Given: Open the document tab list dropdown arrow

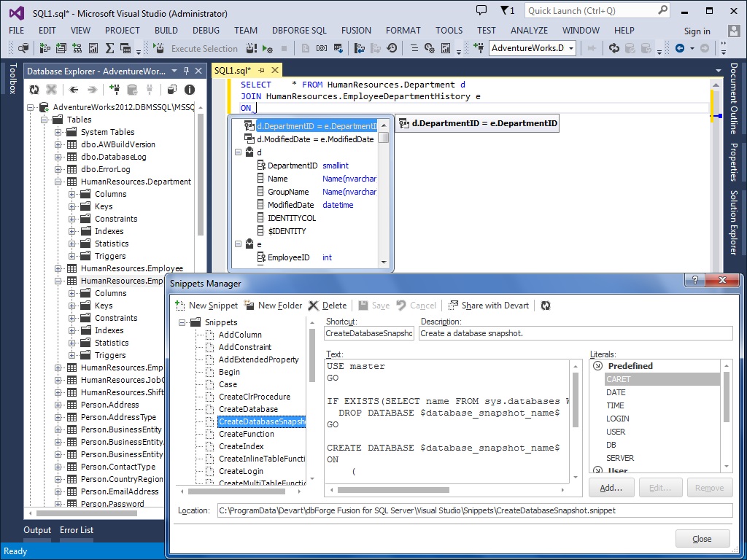Looking at the screenshot, I should [x=718, y=71].
